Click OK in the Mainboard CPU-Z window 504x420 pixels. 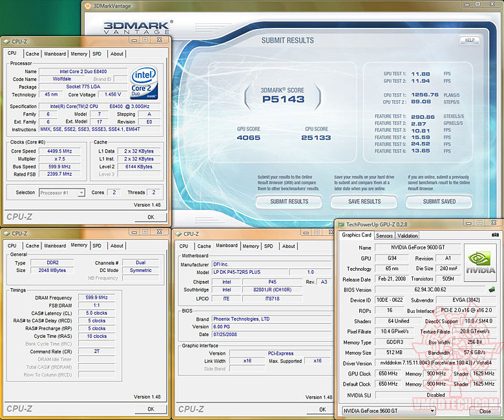coord(322,410)
